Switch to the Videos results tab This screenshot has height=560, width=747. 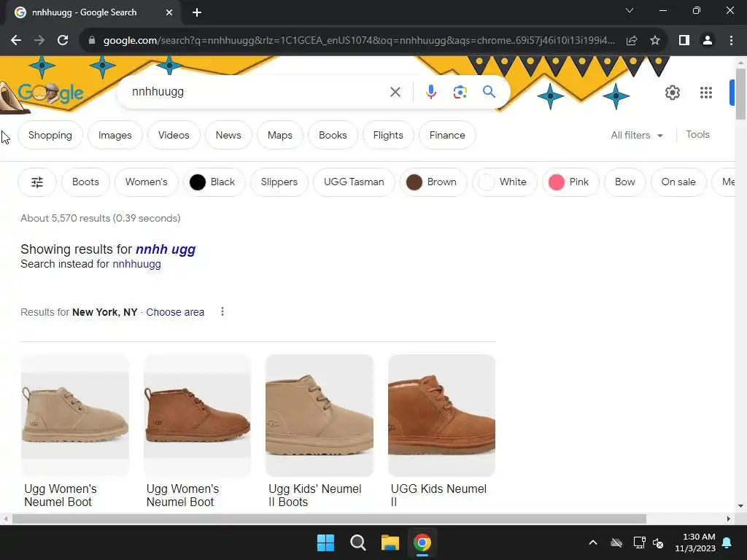[174, 135]
